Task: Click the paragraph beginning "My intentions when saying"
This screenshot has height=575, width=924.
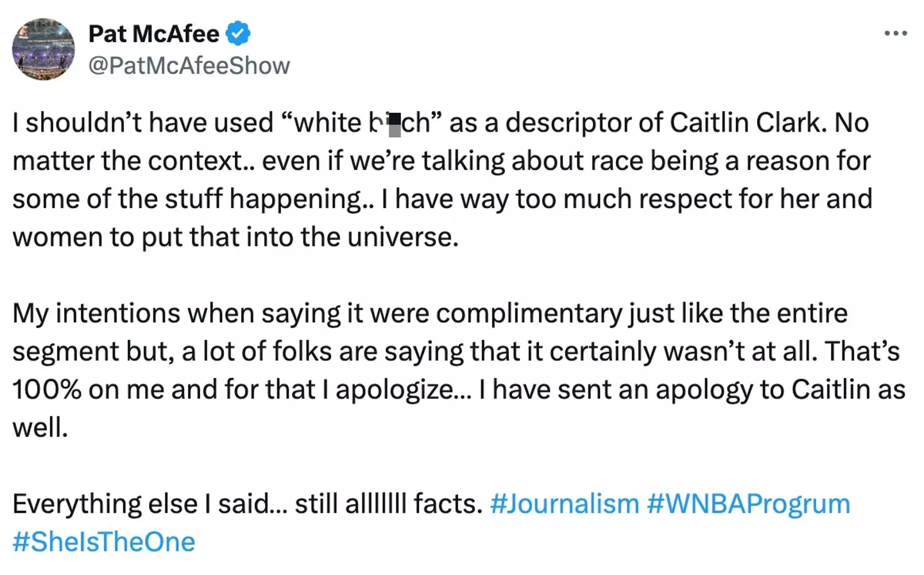Action: [430, 313]
